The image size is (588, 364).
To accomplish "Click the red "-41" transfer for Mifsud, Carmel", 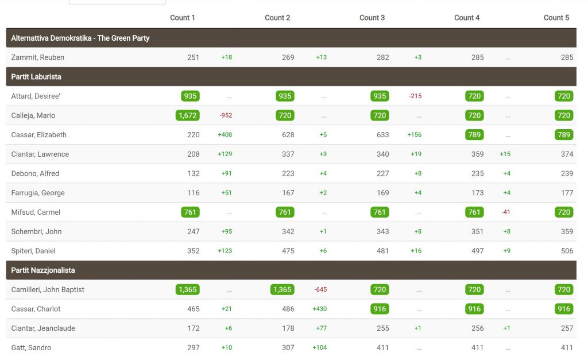I will (x=506, y=212).
